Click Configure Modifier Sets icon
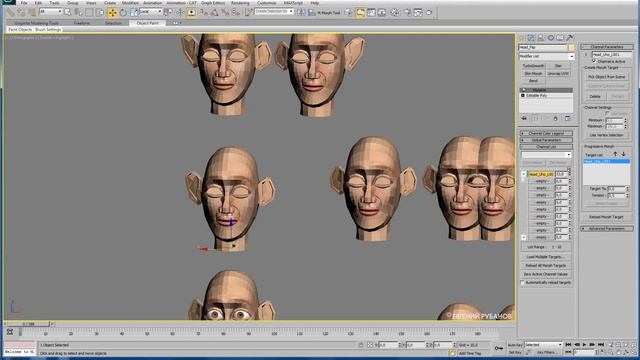Viewport: 640px width, 360px height. click(567, 118)
